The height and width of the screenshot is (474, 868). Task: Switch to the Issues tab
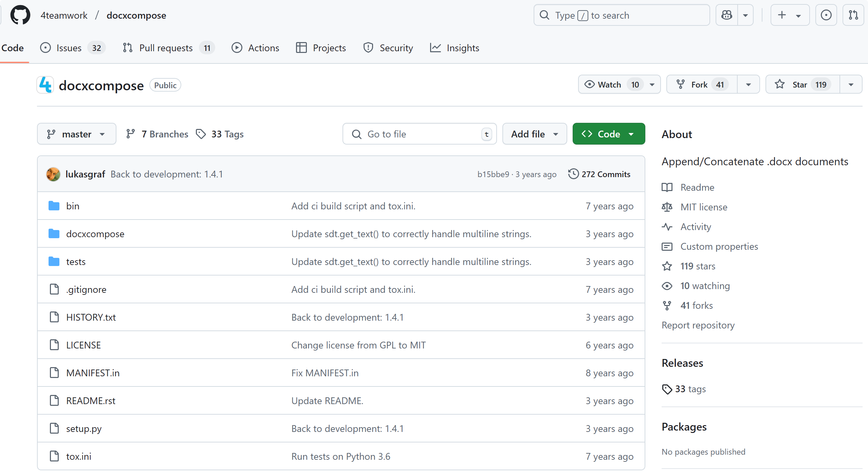69,48
